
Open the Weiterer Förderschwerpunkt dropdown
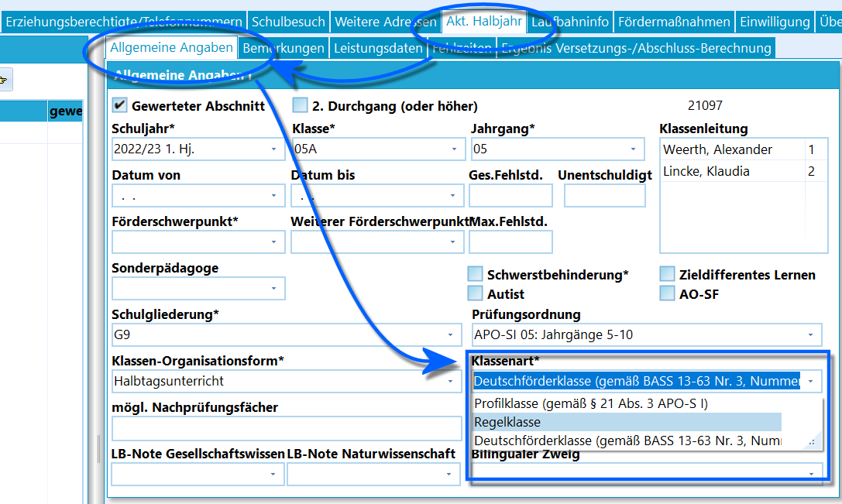(x=452, y=242)
